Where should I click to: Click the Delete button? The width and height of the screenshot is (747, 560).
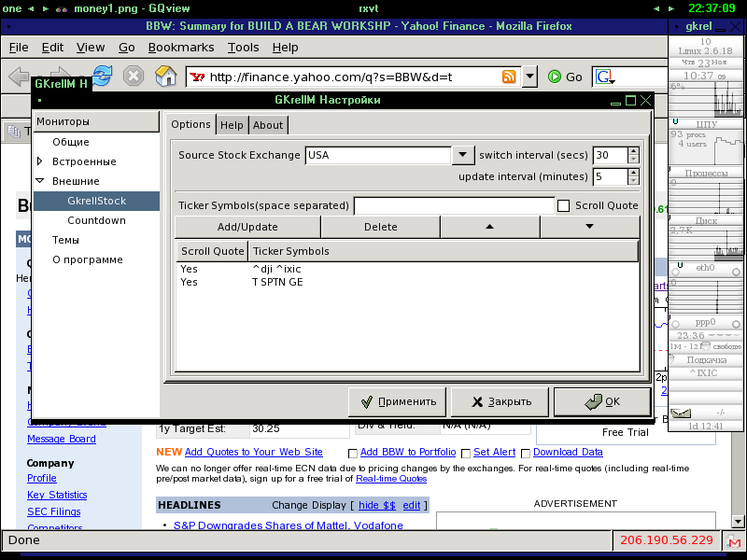pos(381,227)
